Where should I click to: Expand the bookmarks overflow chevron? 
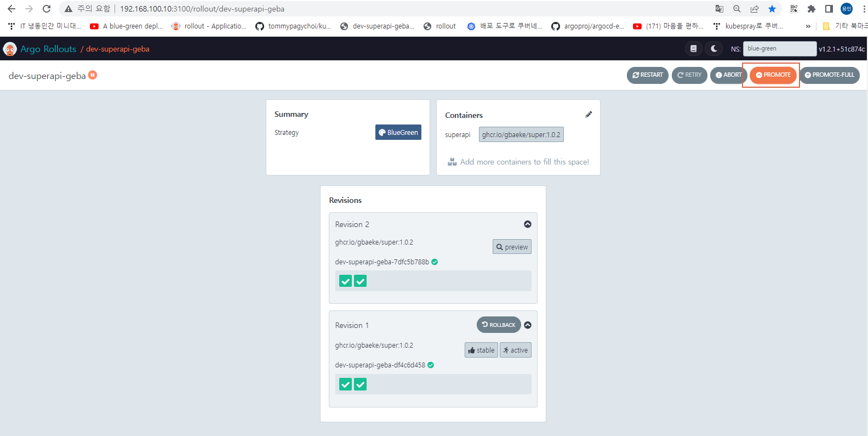tap(808, 26)
